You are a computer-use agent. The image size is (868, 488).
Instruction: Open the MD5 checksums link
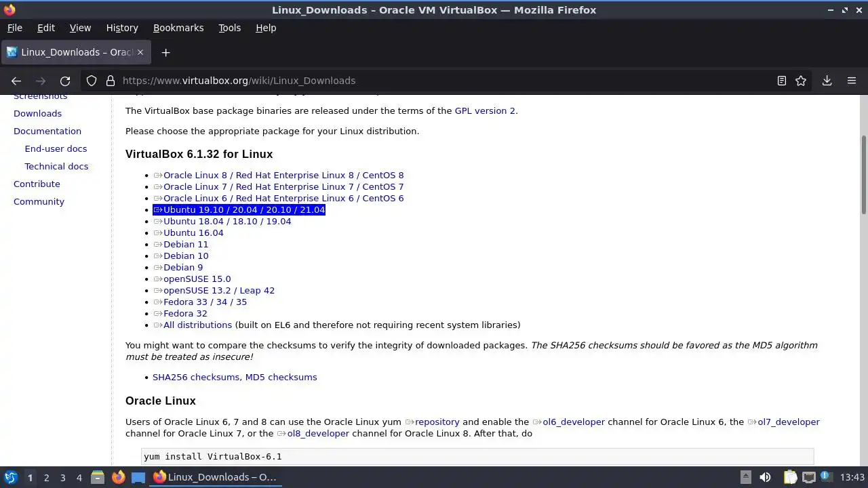pyautogui.click(x=281, y=377)
